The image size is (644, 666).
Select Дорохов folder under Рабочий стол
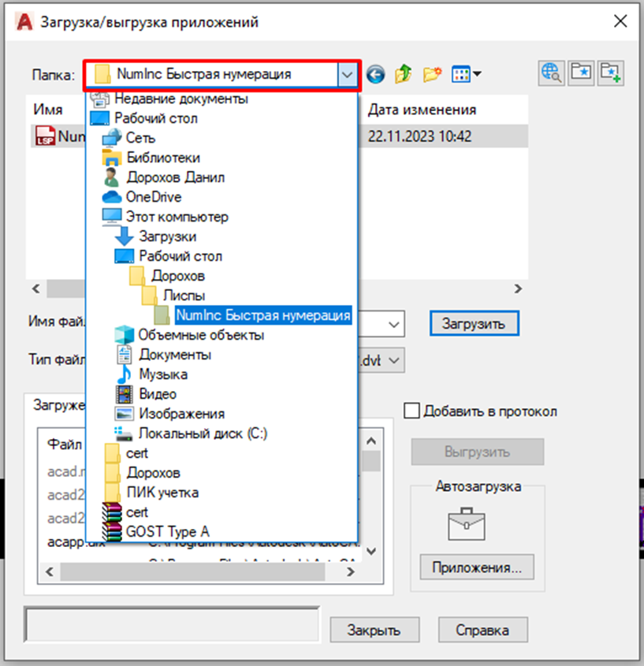coord(178,276)
